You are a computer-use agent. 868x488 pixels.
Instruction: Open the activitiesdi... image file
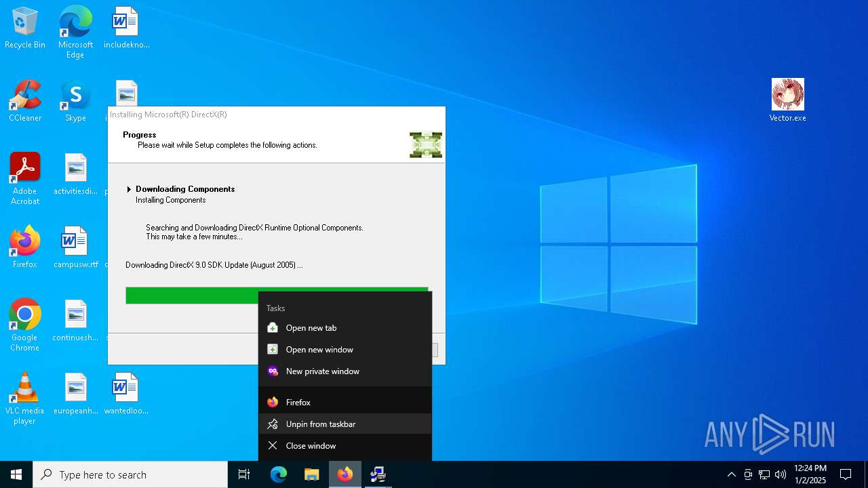coord(75,175)
